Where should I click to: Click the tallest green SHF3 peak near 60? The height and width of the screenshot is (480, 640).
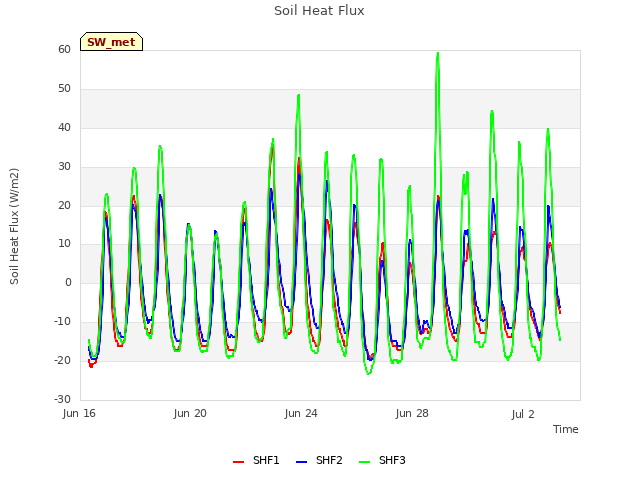tap(438, 53)
